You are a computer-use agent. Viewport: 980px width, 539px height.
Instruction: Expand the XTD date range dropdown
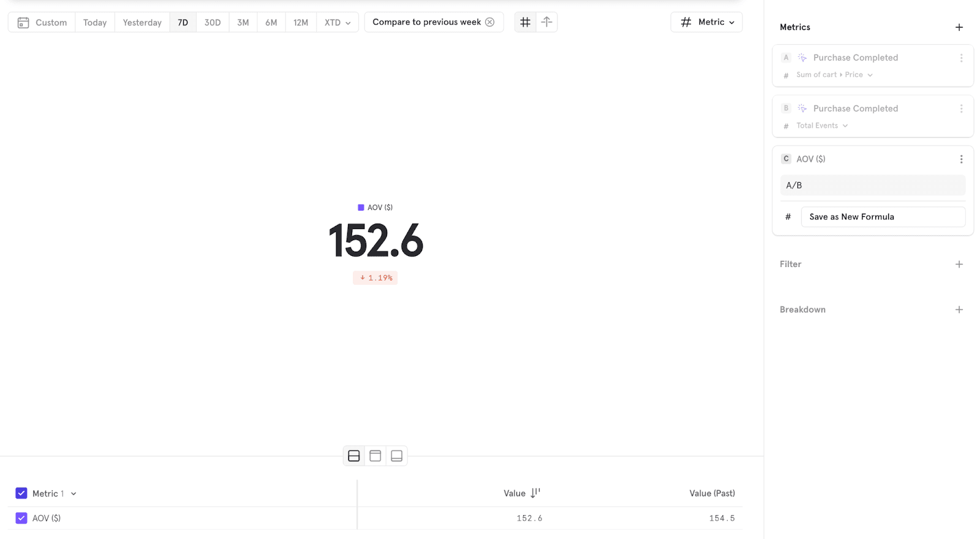pos(337,23)
